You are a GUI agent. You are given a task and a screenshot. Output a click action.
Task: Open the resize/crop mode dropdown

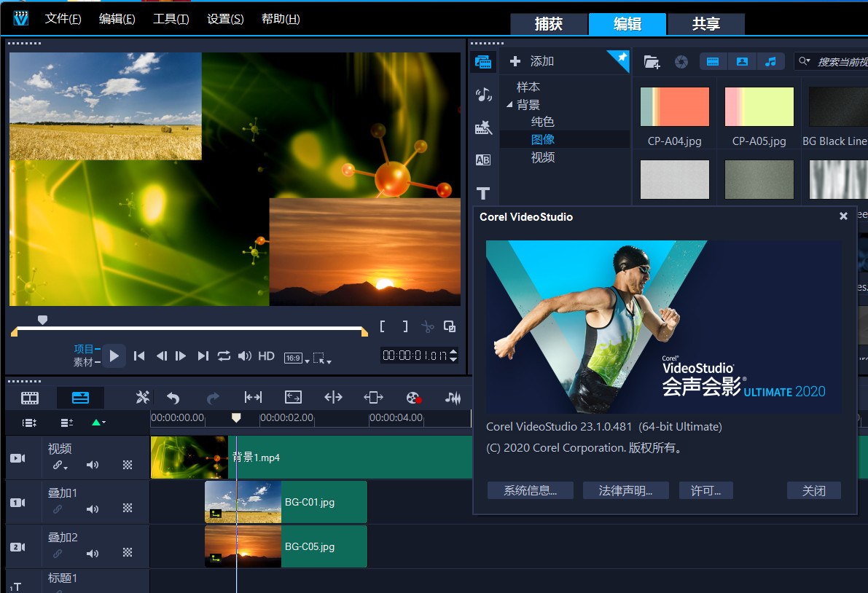coord(321,358)
